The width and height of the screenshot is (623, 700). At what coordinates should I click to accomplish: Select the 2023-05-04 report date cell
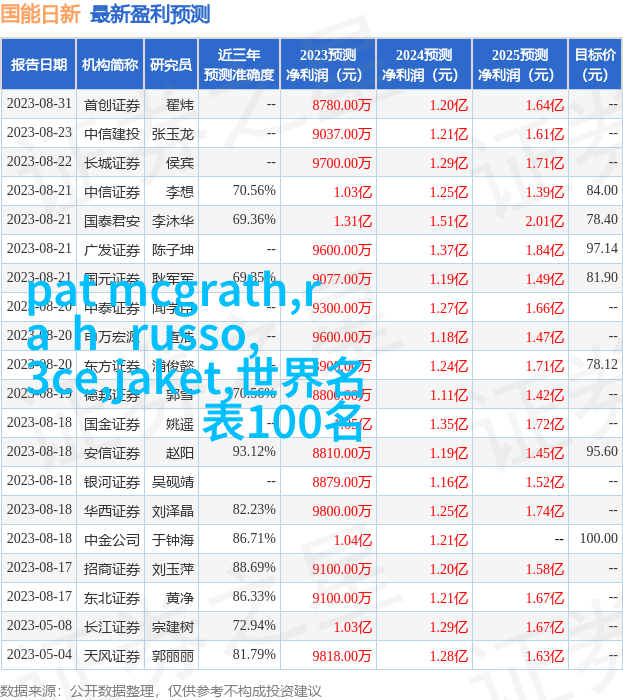[38, 655]
